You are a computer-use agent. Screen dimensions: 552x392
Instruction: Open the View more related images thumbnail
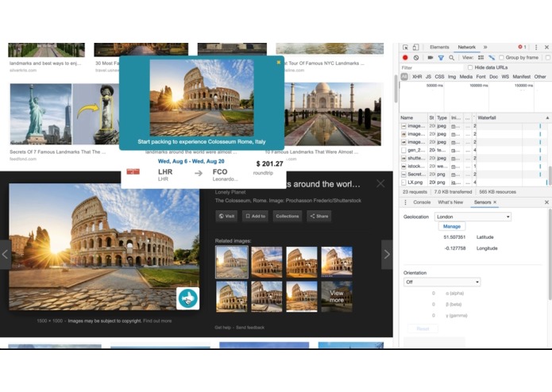(337, 296)
